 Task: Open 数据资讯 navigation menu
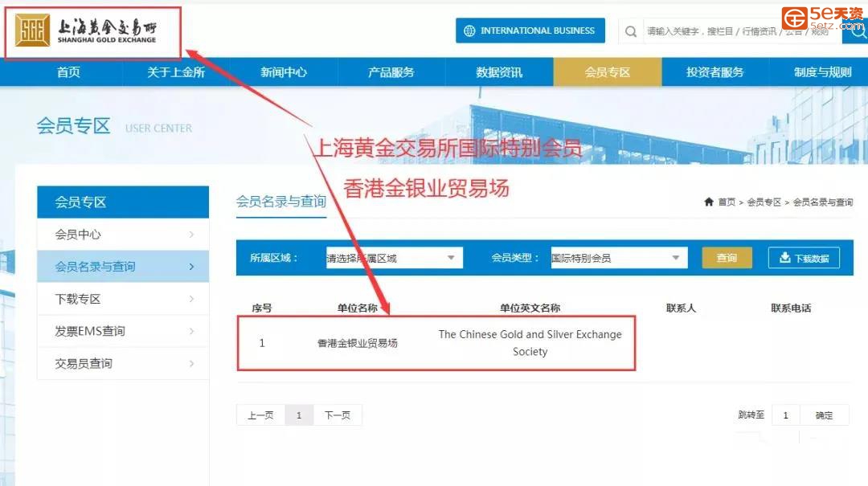pos(499,72)
